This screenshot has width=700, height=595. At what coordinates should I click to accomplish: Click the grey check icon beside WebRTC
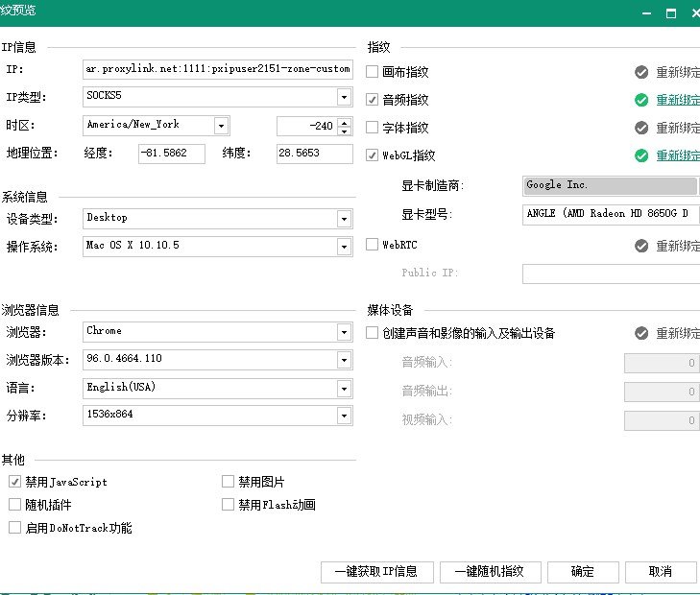pos(641,246)
